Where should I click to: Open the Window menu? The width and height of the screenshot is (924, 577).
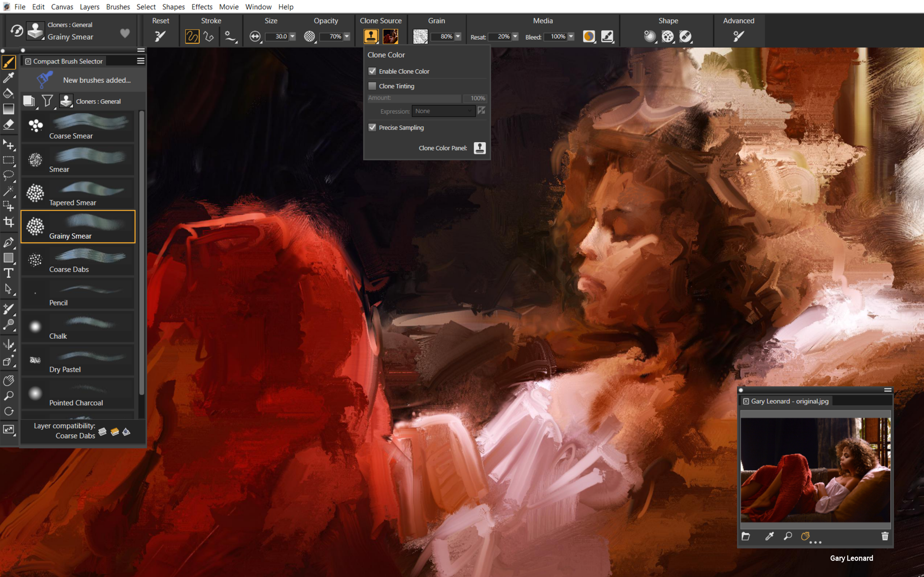[259, 6]
